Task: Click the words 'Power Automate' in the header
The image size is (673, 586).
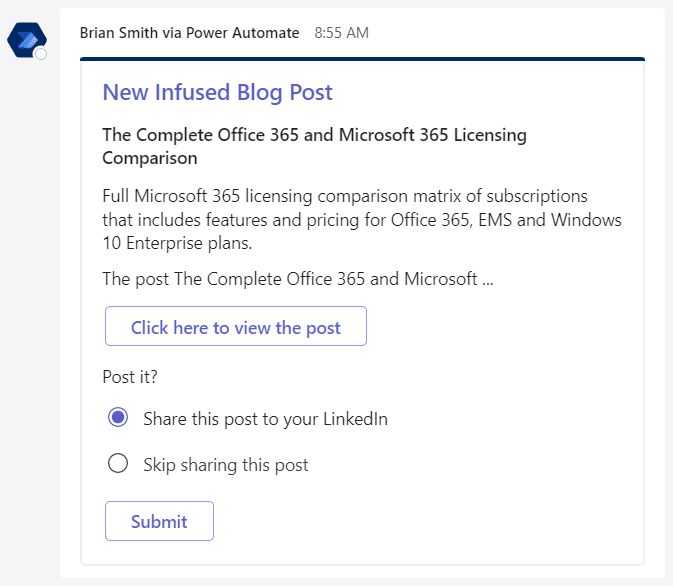Action: tap(243, 33)
